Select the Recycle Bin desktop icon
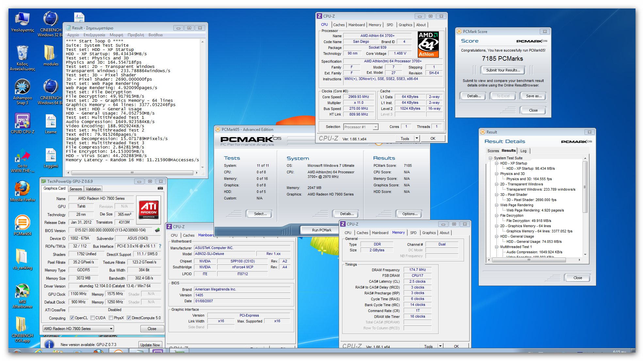This screenshot has height=361, width=644. pos(22,58)
